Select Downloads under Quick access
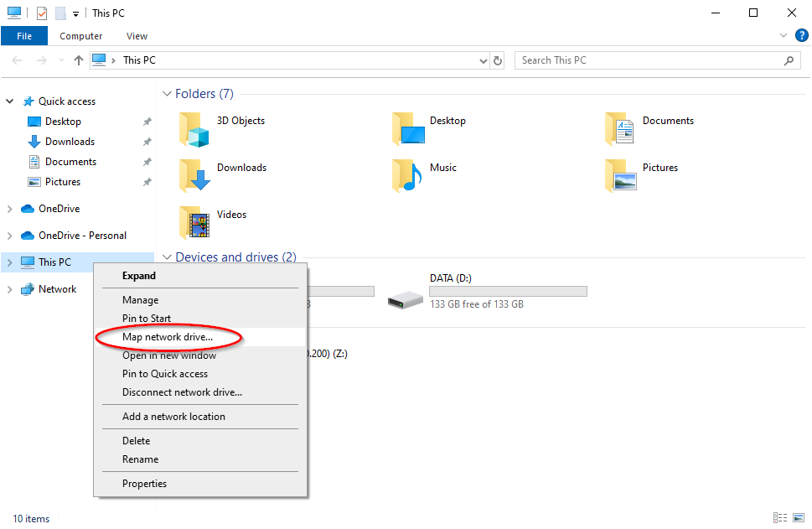Image resolution: width=812 pixels, height=529 pixels. pyautogui.click(x=70, y=142)
